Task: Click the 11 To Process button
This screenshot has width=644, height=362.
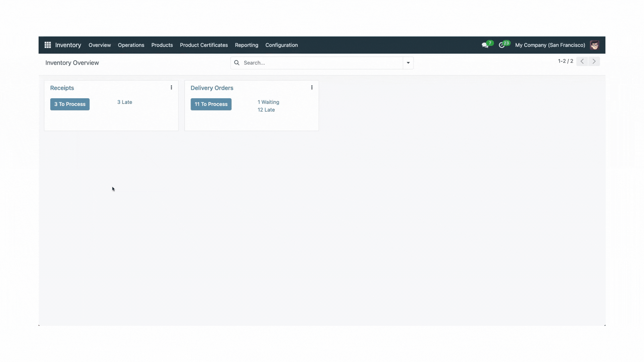Action: (211, 104)
